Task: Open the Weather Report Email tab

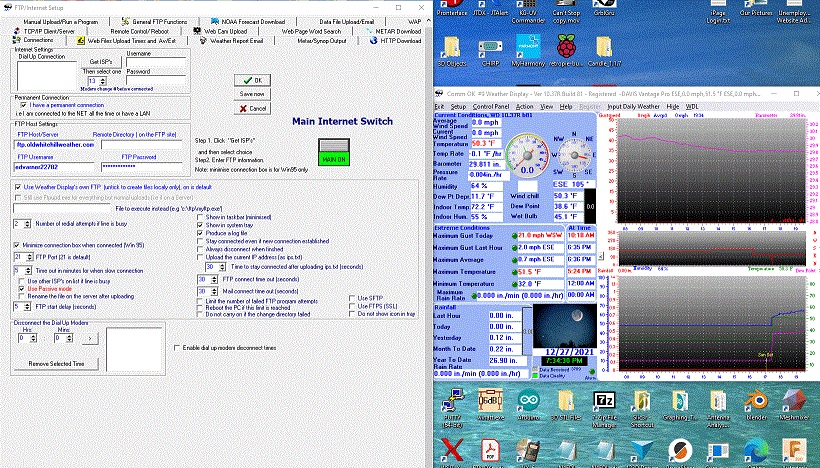Action: coord(231,41)
